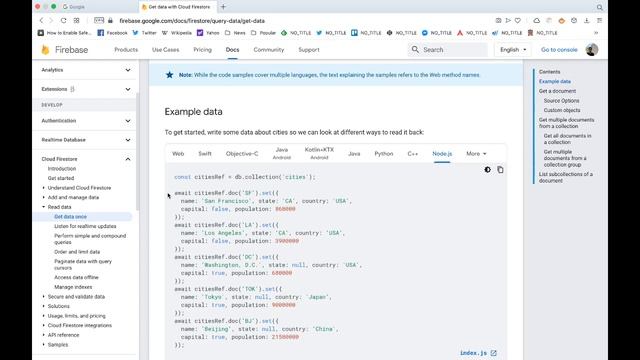
Task: Open the News bookmark folder
Action: point(235,33)
